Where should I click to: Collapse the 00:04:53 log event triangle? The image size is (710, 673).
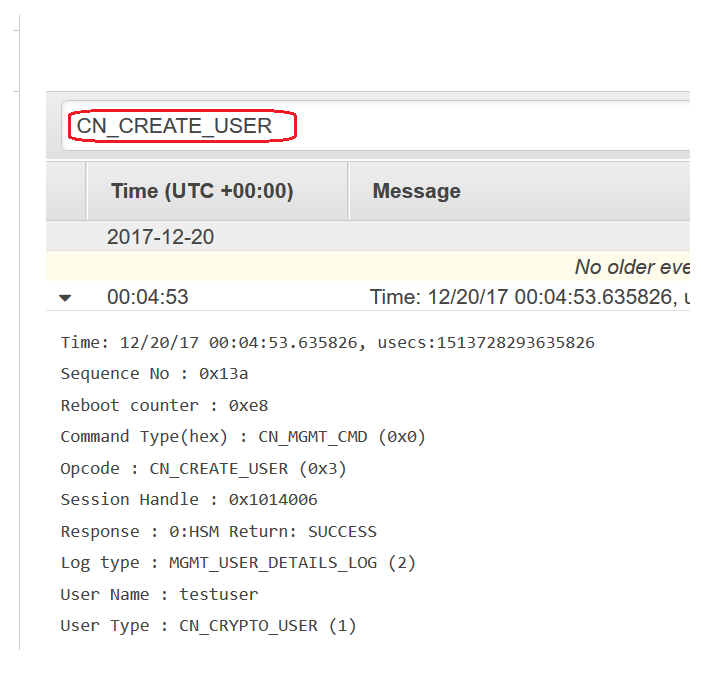pyautogui.click(x=65, y=298)
